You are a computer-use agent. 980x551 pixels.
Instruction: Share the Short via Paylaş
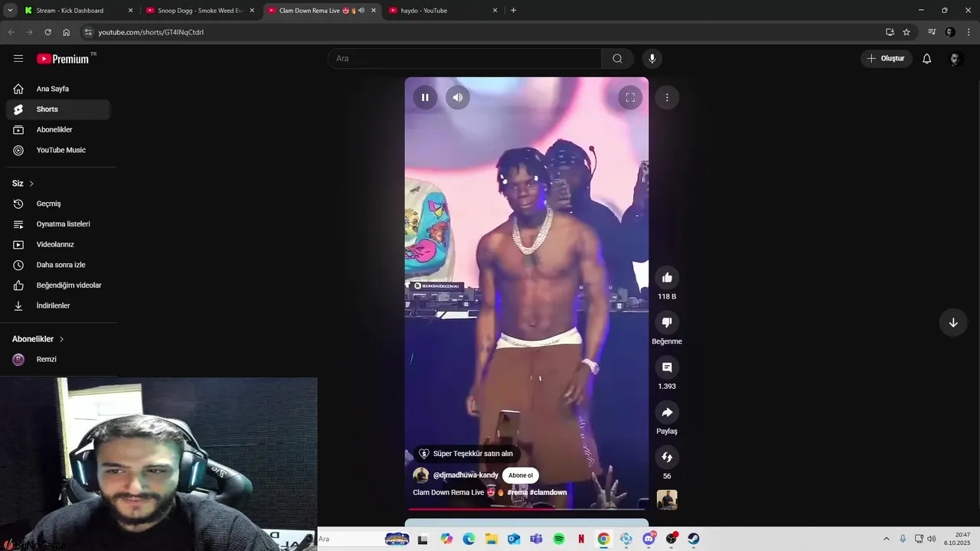pos(667,412)
